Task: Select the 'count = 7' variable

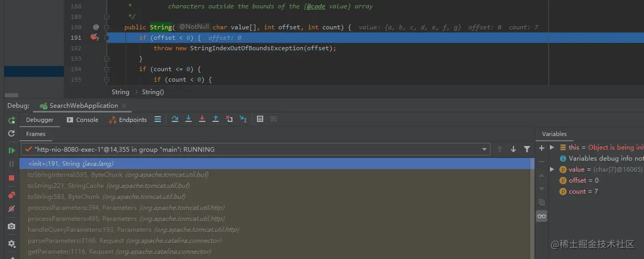Action: pyautogui.click(x=583, y=192)
